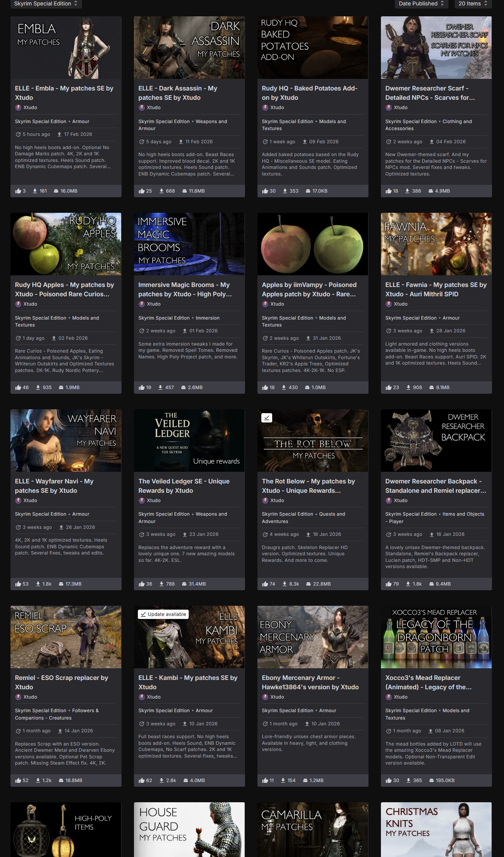Click the last-updated clock icon on Rudy HQ Apples card
This screenshot has width=504, height=857.
(x=18, y=338)
